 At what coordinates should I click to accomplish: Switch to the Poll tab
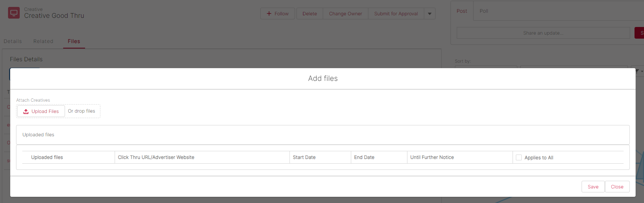[484, 11]
